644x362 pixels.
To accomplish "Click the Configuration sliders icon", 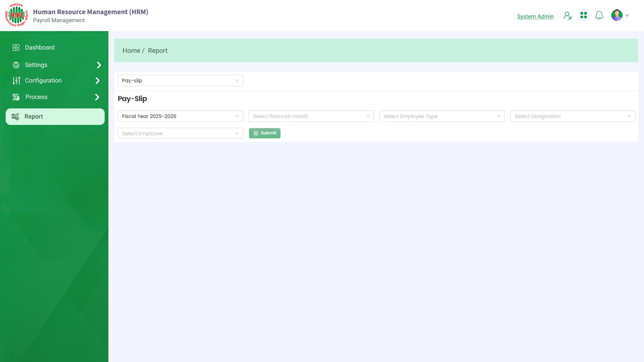I will [x=16, y=81].
